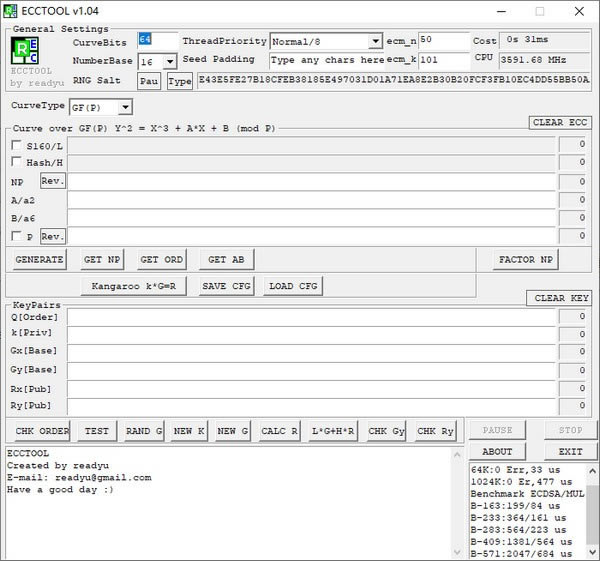Click the CLEAR ECC button
This screenshot has height=561, width=600.
click(559, 123)
